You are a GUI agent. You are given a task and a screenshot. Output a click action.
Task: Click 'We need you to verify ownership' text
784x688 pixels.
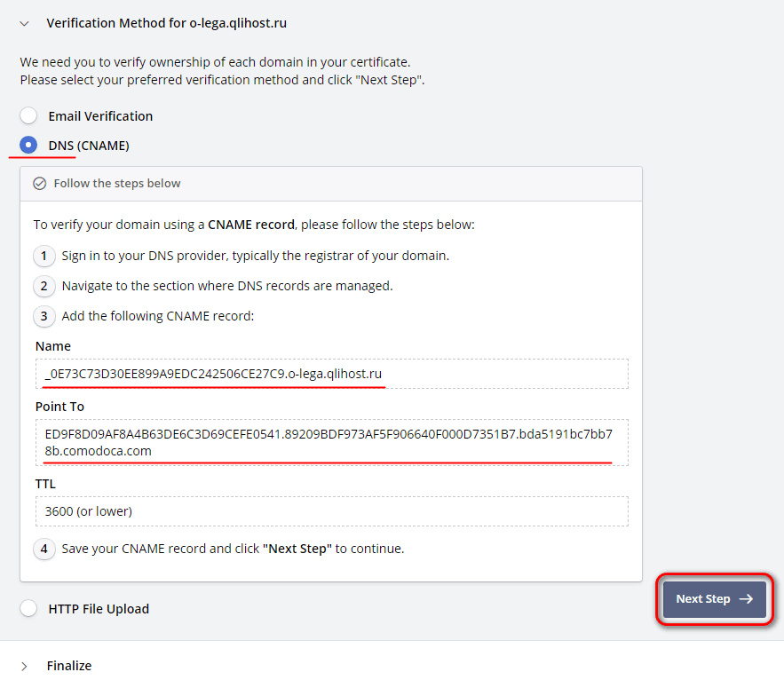tap(215, 62)
